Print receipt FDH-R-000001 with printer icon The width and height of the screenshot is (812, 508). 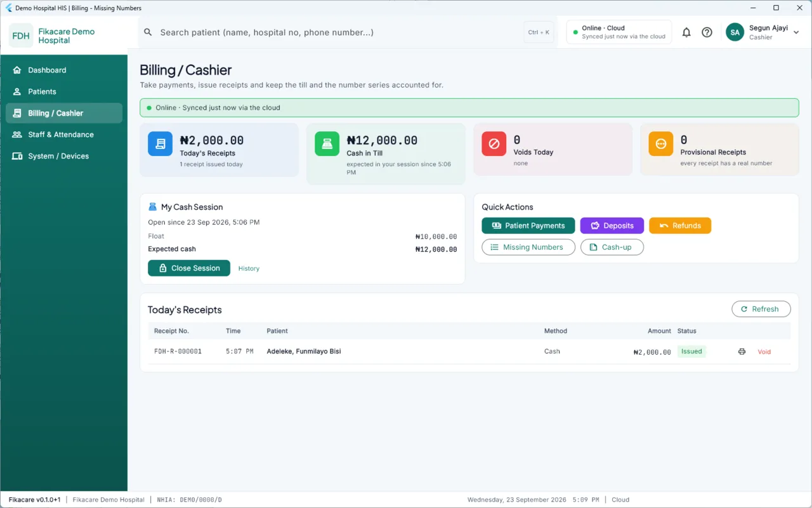(x=742, y=351)
